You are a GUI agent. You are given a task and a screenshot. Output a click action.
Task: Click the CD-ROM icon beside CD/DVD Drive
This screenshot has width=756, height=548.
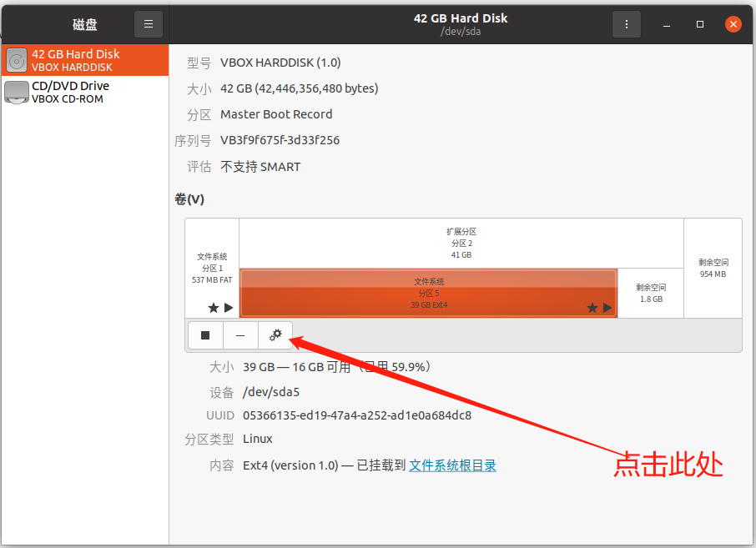(x=17, y=92)
